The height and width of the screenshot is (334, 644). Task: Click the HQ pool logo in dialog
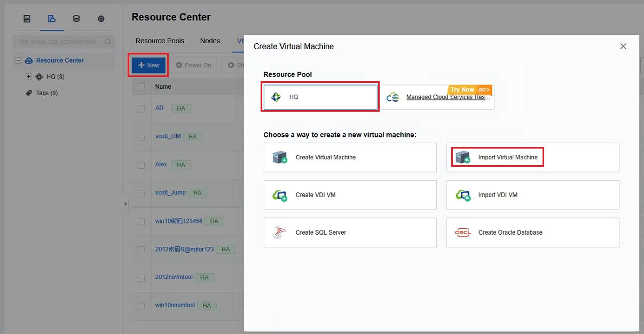(x=276, y=97)
